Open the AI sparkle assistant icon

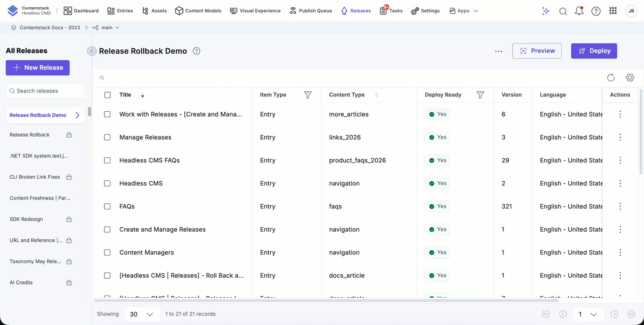[x=546, y=11]
